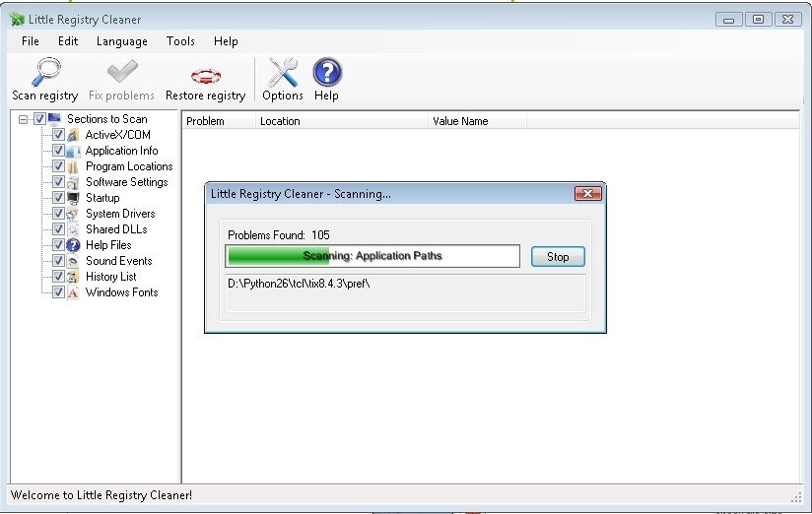Stop the registry scan
The image size is (812, 514).
(558, 257)
